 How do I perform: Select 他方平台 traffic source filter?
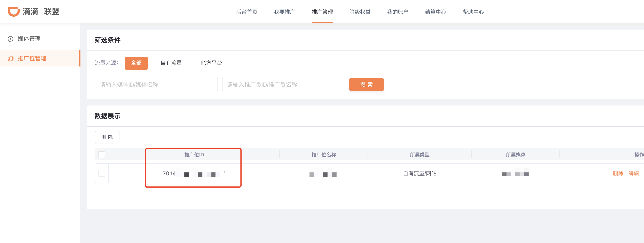[x=211, y=63]
